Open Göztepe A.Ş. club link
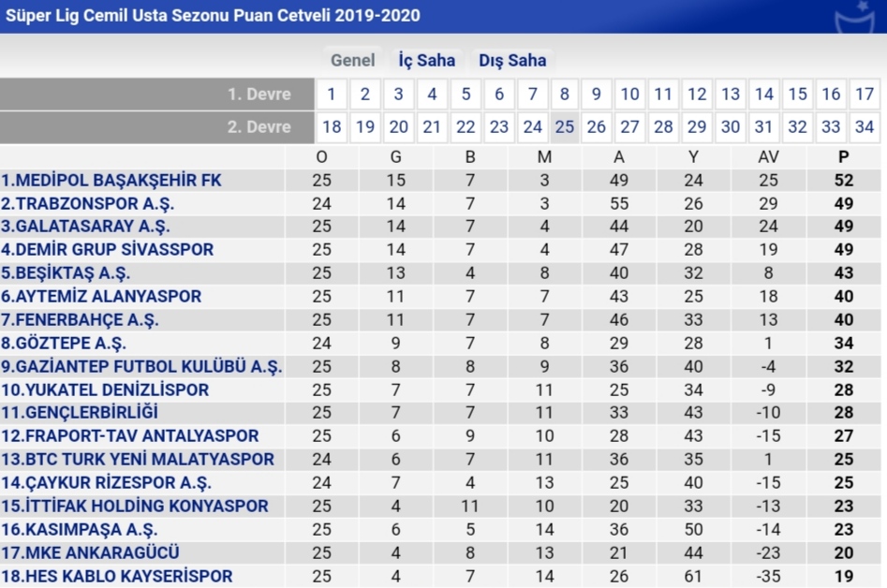The height and width of the screenshot is (588, 887). point(64,344)
